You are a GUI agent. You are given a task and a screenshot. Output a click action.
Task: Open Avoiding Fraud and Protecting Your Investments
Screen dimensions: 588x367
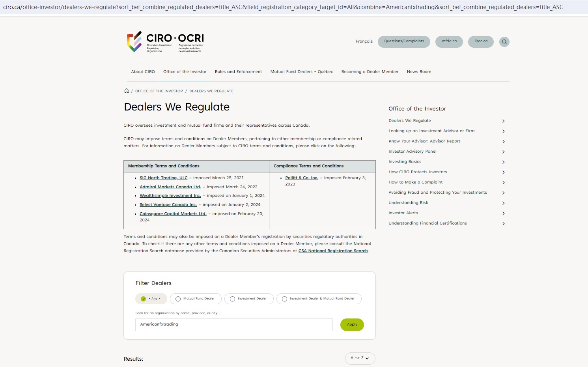pyautogui.click(x=438, y=193)
